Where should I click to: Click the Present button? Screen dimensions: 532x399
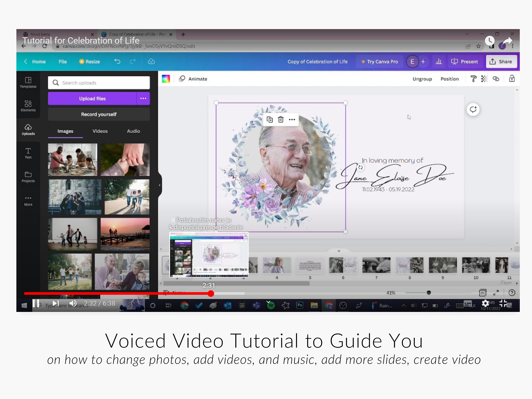[x=464, y=62]
